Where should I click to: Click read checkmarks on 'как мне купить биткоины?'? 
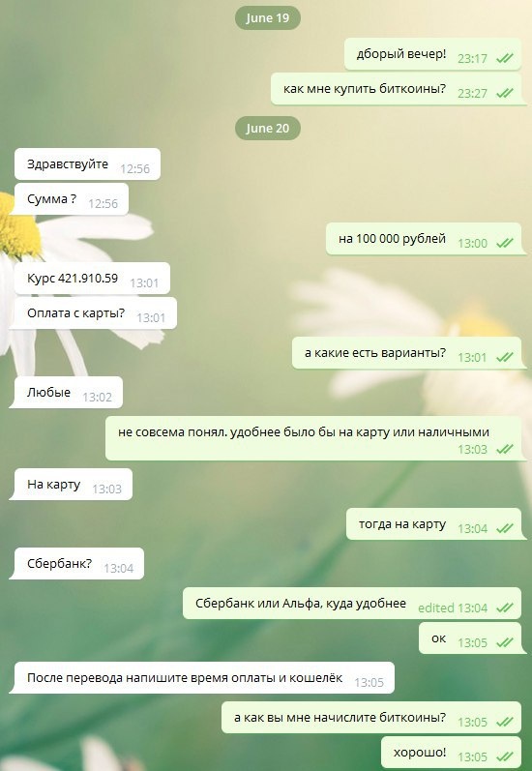(x=505, y=94)
